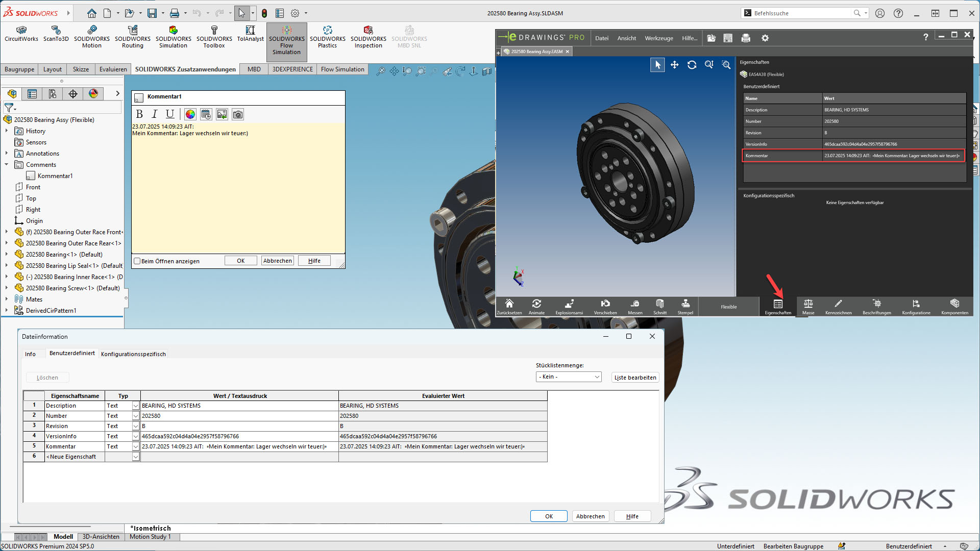Viewport: 980px width, 551px height.
Task: Click the bearing 3D model in eDrawings
Action: coord(635,173)
